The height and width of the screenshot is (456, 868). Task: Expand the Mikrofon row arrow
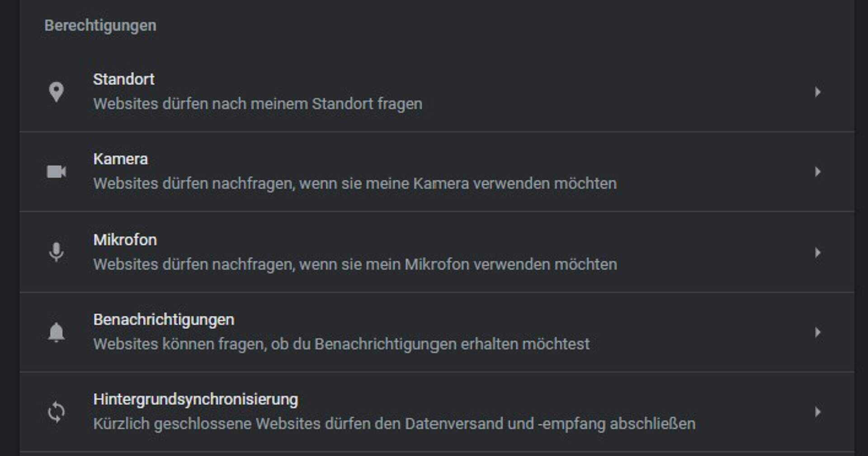(817, 253)
